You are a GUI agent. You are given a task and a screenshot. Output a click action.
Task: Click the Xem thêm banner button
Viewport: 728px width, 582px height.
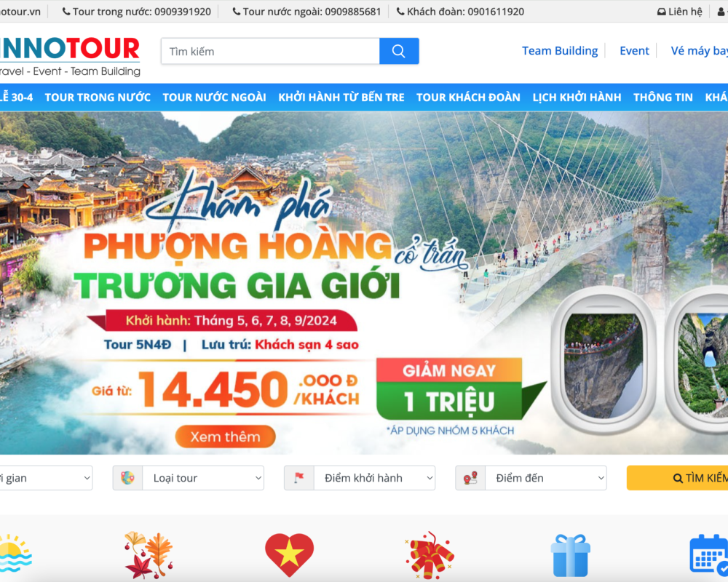225,436
